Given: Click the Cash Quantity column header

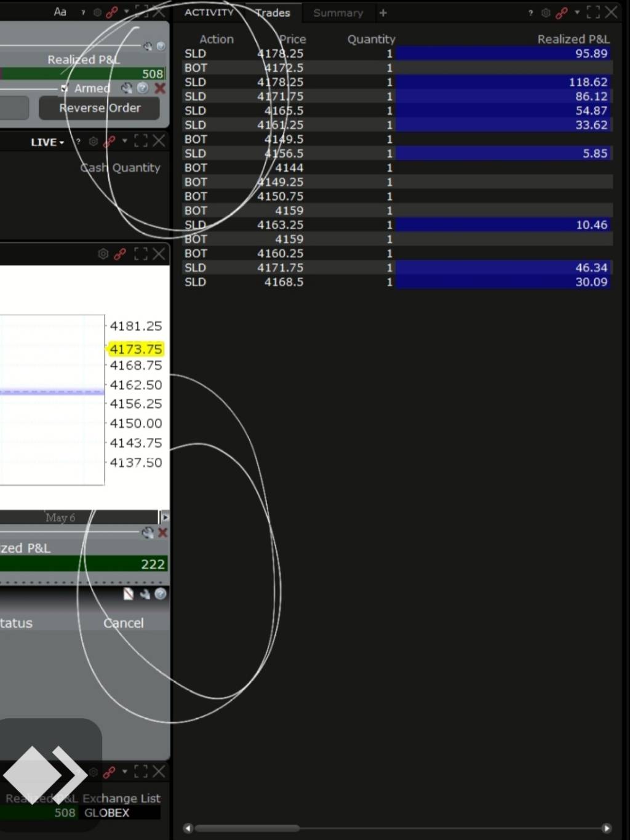Looking at the screenshot, I should pyautogui.click(x=120, y=167).
